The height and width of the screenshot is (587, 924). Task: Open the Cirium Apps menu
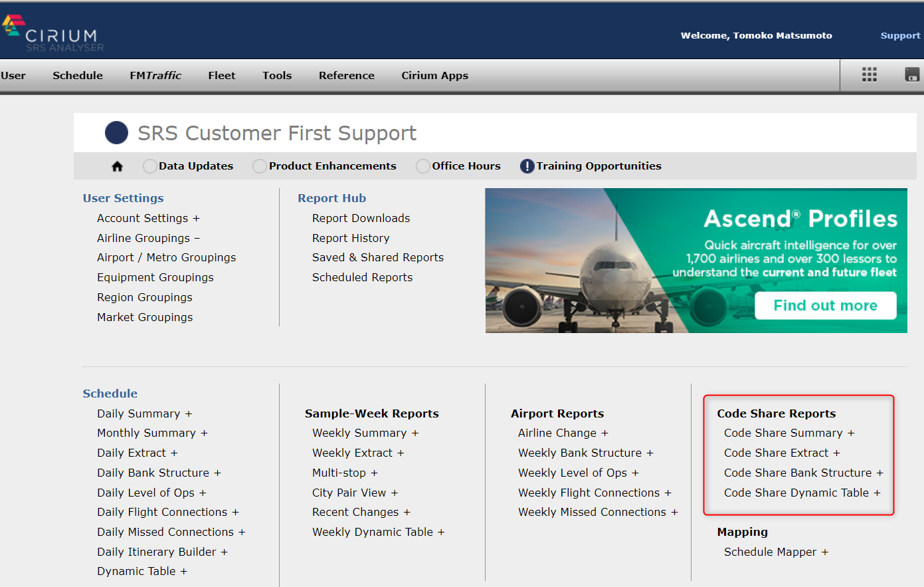[x=435, y=75]
